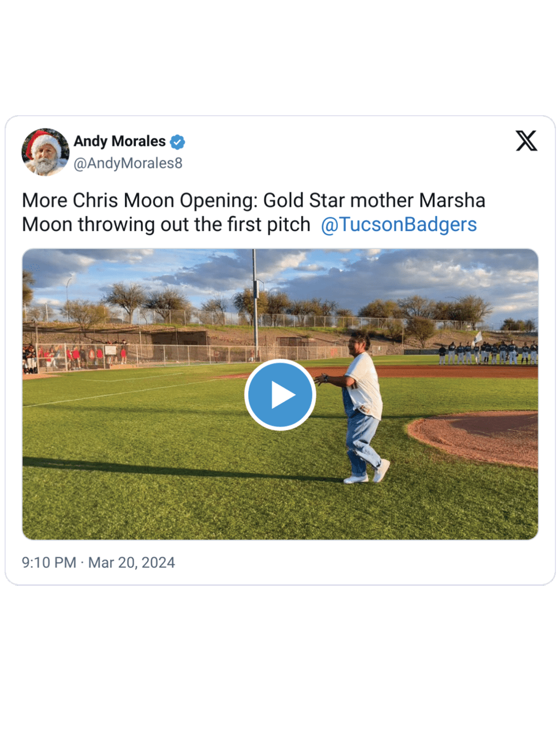Open Andy Morales display name

pos(119,141)
